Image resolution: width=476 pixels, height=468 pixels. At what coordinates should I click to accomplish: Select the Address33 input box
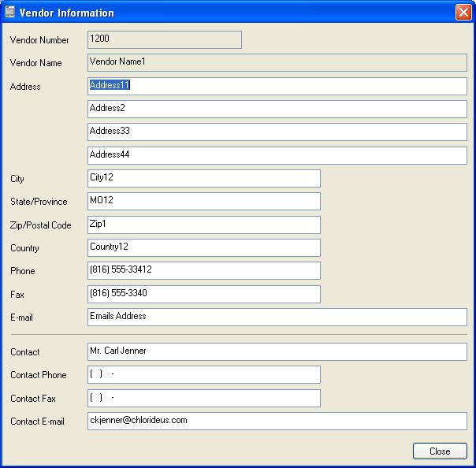point(277,132)
